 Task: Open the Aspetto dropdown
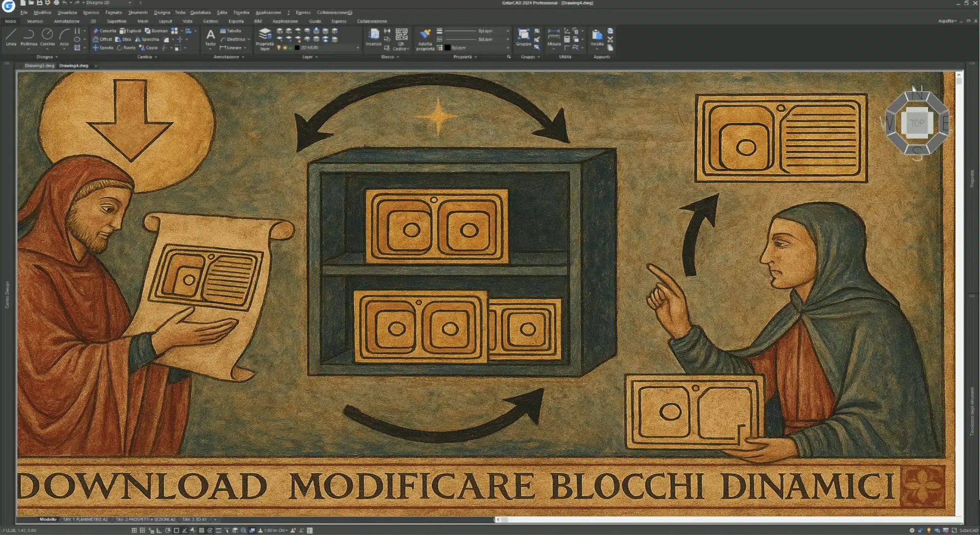pos(947,21)
